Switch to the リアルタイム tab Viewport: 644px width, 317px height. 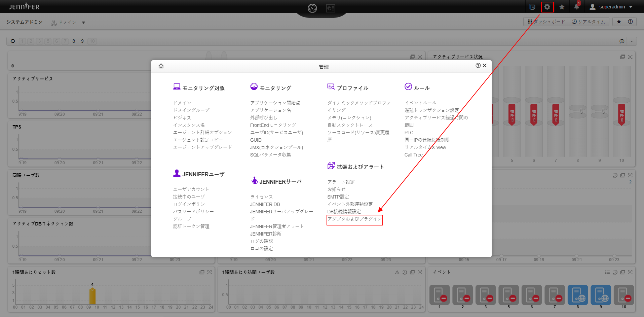point(589,22)
